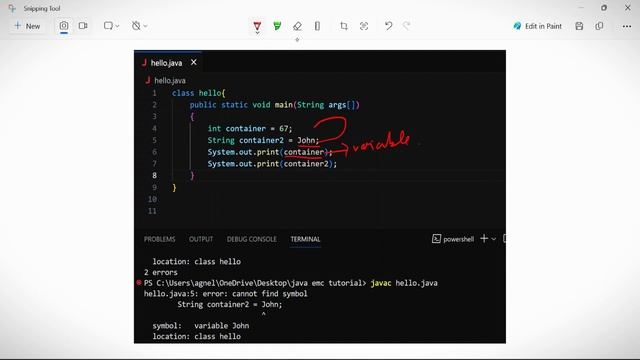This screenshot has height=360, width=640.
Task: Switch to video Record mode
Action: 83,26
